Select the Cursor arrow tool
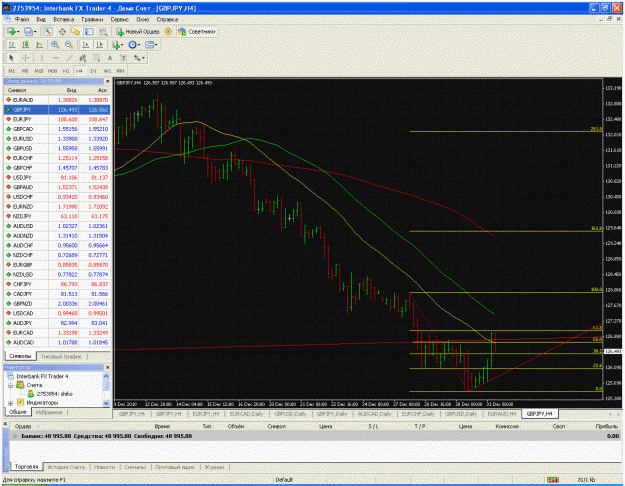Screen dimensions: 625x486 click(x=12, y=58)
